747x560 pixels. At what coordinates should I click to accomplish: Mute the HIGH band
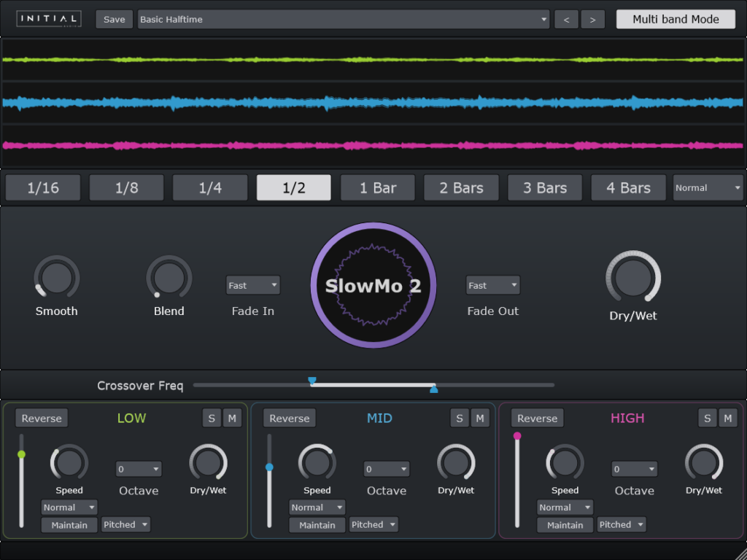click(728, 418)
